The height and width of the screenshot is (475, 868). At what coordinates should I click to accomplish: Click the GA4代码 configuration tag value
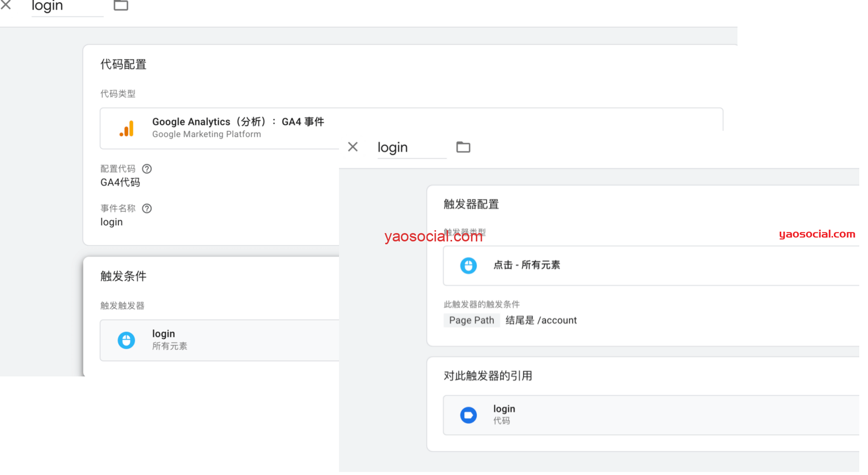[x=120, y=182]
